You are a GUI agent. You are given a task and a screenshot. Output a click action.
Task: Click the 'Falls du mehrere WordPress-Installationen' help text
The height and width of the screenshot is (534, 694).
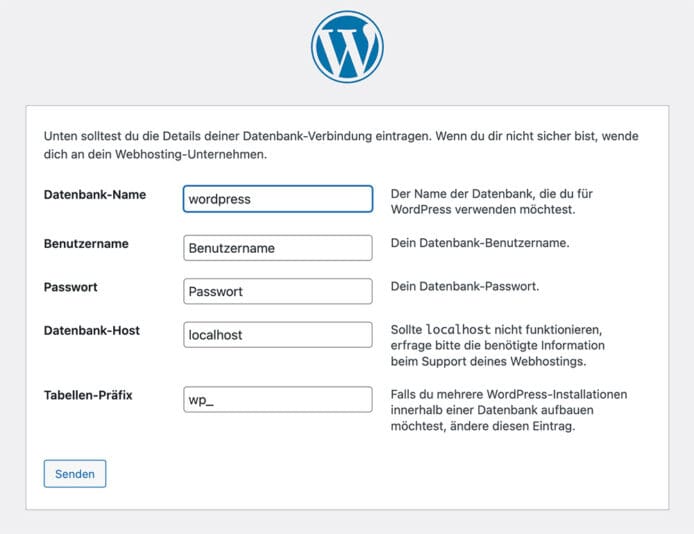click(509, 410)
